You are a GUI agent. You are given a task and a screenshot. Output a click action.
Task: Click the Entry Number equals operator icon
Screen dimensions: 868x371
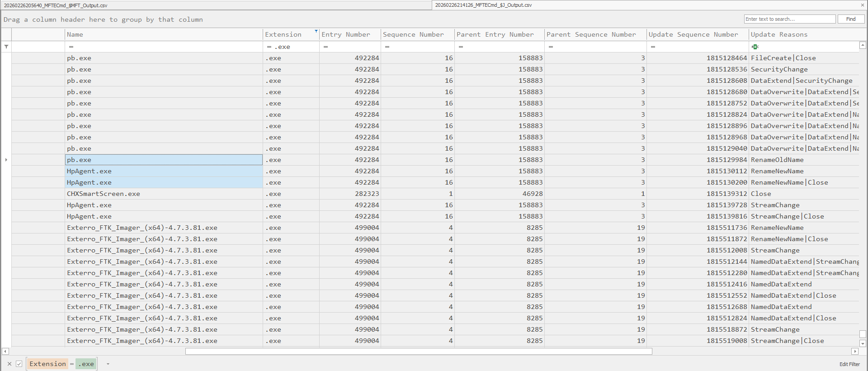[325, 47]
